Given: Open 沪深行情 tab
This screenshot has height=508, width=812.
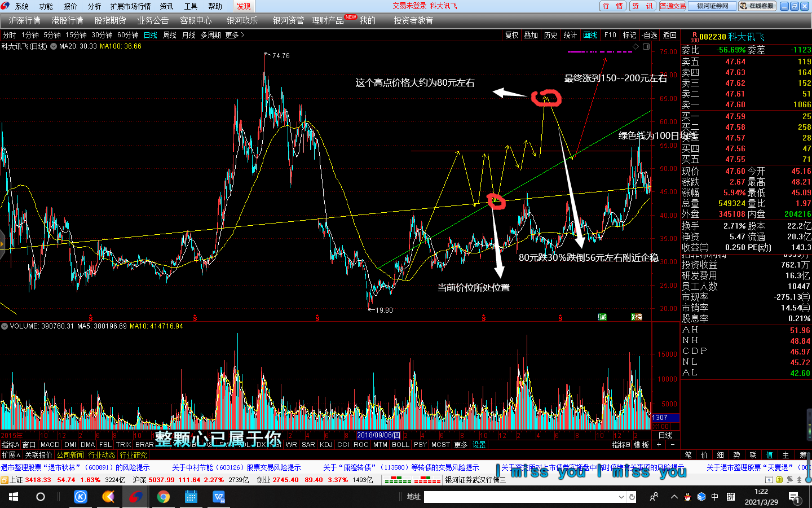Looking at the screenshot, I should click(x=24, y=20).
